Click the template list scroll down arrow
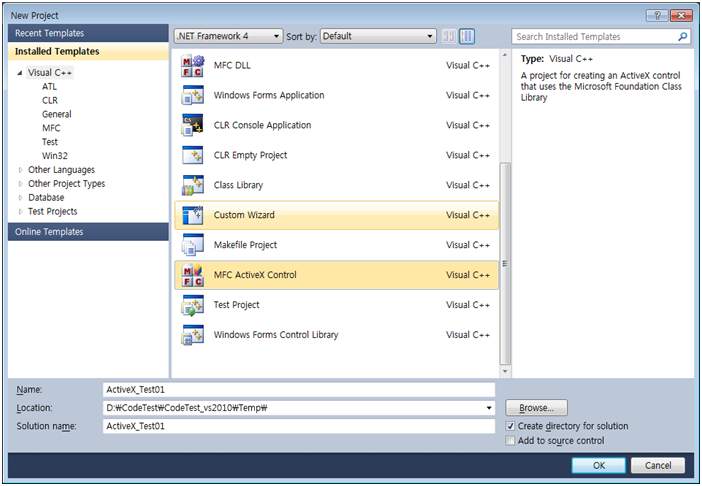 (x=505, y=371)
